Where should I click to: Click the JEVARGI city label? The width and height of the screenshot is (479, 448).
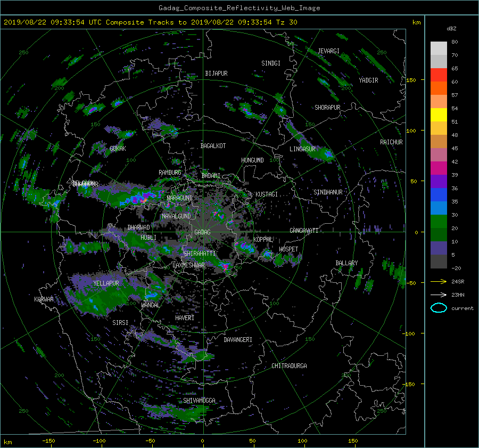pos(328,51)
